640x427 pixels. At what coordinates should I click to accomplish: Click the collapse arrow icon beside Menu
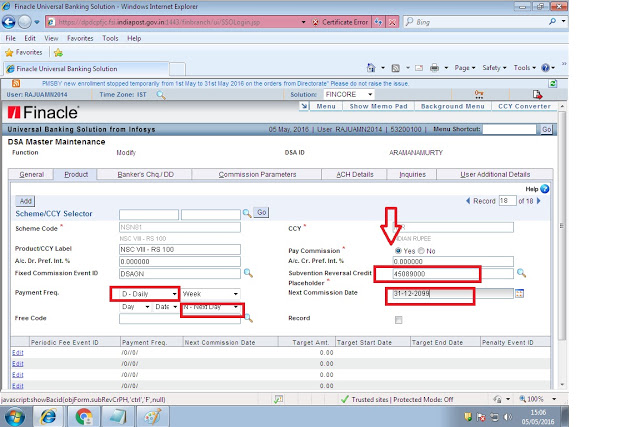click(304, 106)
